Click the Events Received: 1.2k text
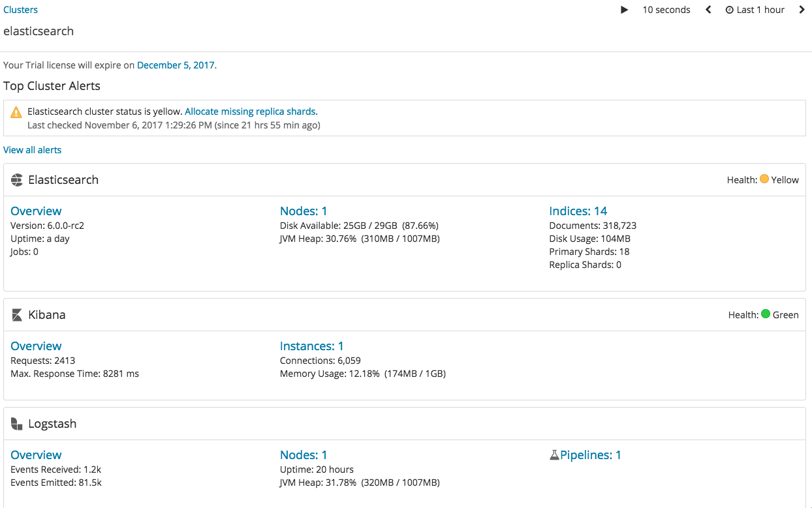812x508 pixels. click(x=55, y=470)
